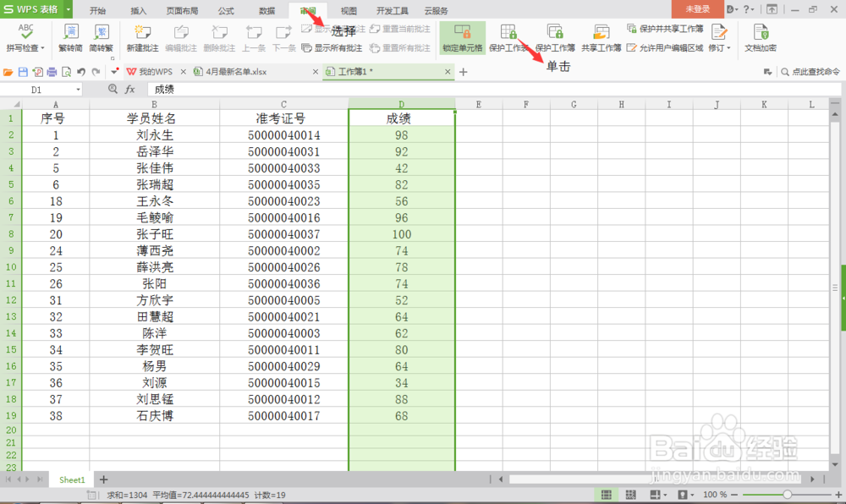Click the select-all corner of the grid
Image resolution: width=846 pixels, height=504 pixels.
11,104
